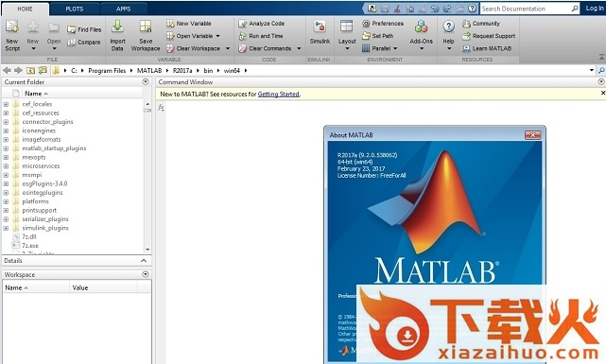
Task: Launch Simulink
Action: (320, 33)
